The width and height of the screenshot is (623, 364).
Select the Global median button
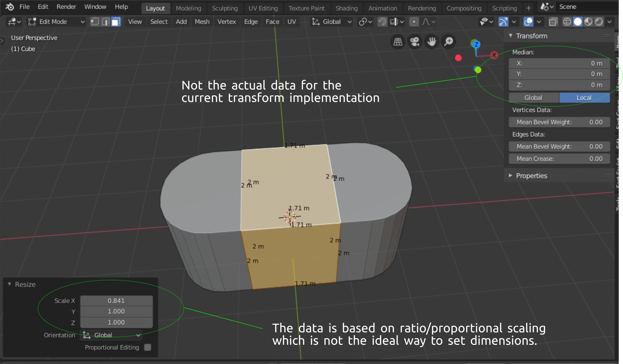[x=534, y=98]
